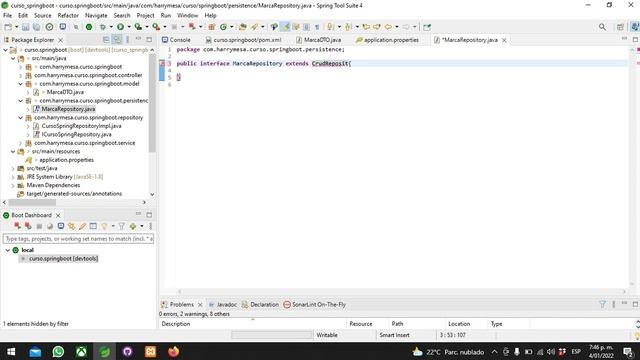Open the Refactor menu

pyautogui.click(x=68, y=16)
